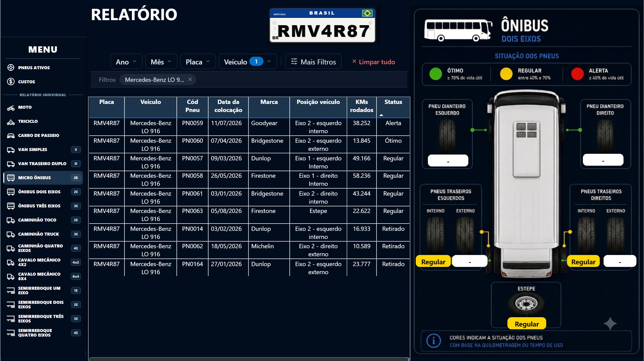Click the Ônibus Dois Eixos bus icon
This screenshot has height=361, width=644.
11,192
